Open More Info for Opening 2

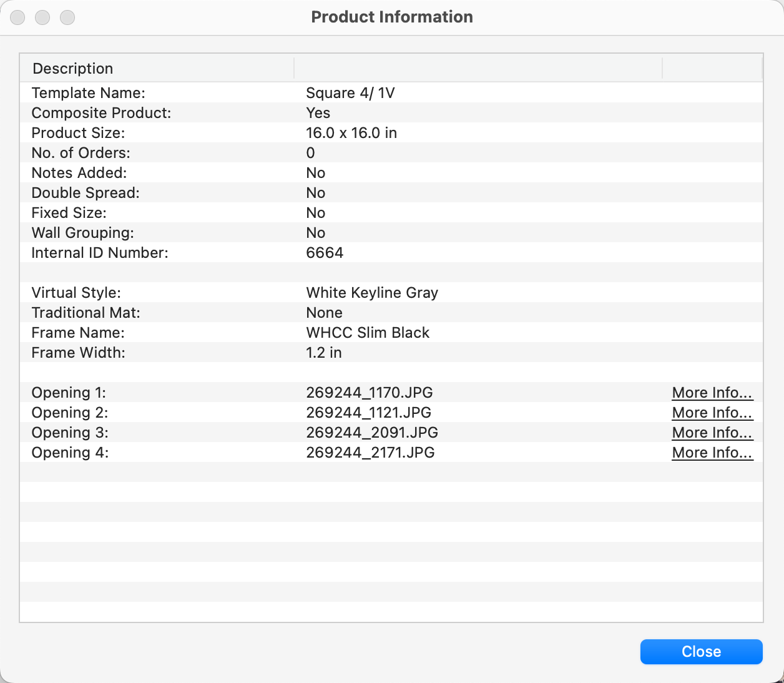click(x=712, y=413)
